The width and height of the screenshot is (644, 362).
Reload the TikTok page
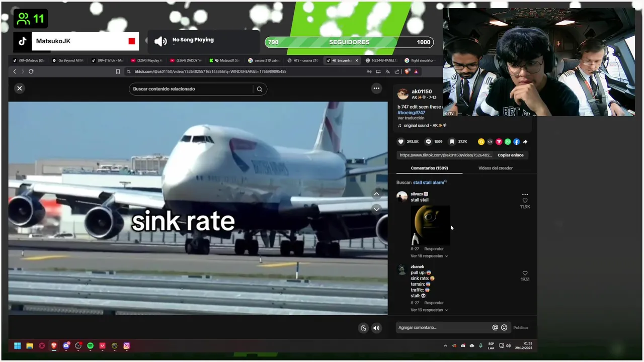pos(31,71)
